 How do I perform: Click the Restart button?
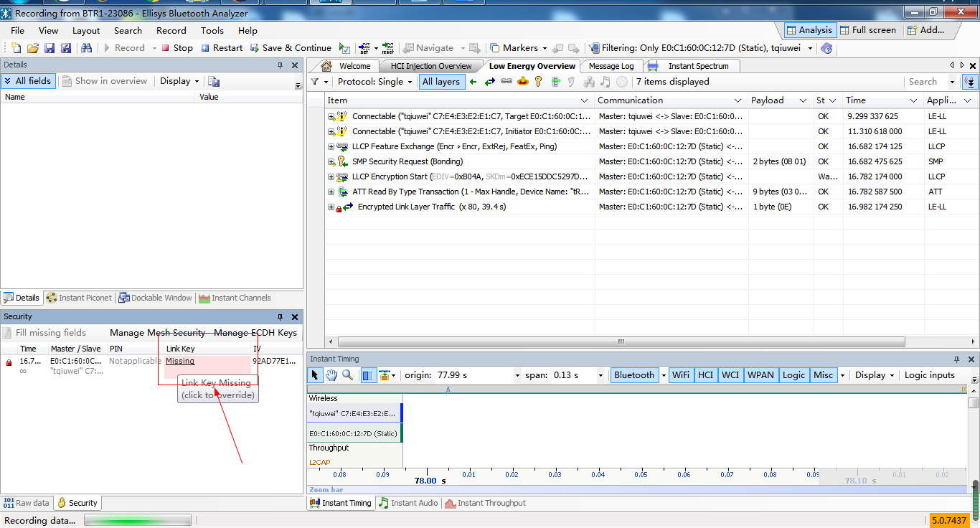(222, 48)
